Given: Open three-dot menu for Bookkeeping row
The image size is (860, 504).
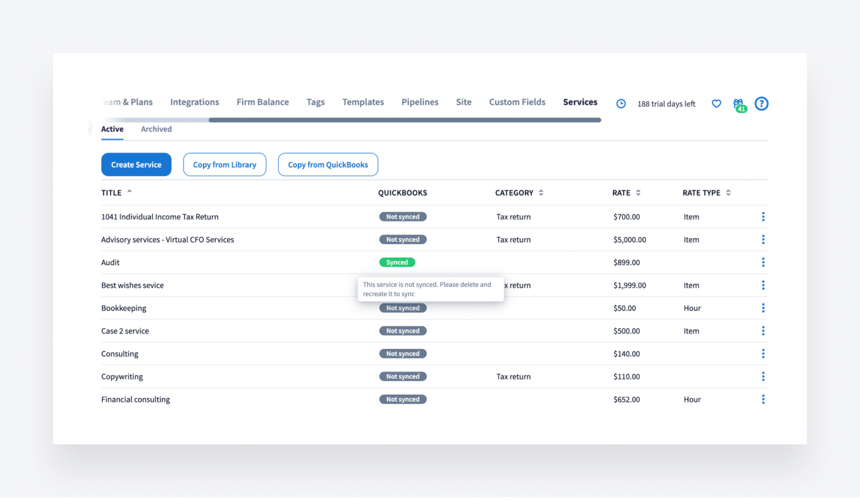Looking at the screenshot, I should coord(763,308).
